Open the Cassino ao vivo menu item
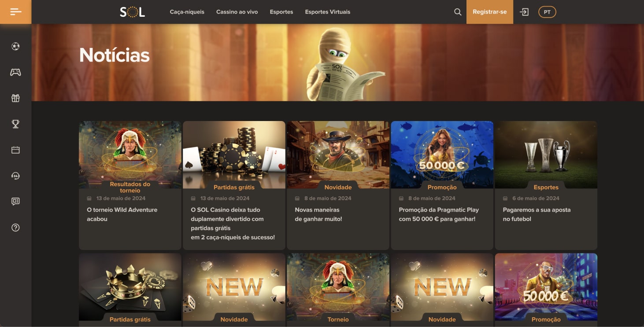644x327 pixels. click(237, 12)
